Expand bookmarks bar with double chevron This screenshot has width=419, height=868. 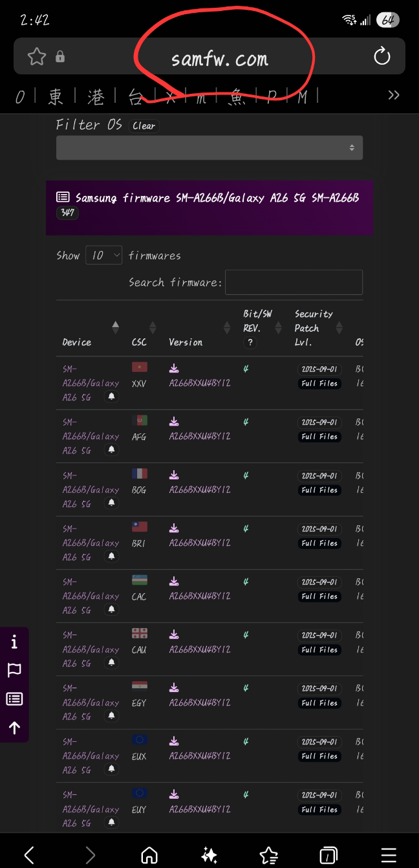393,96
